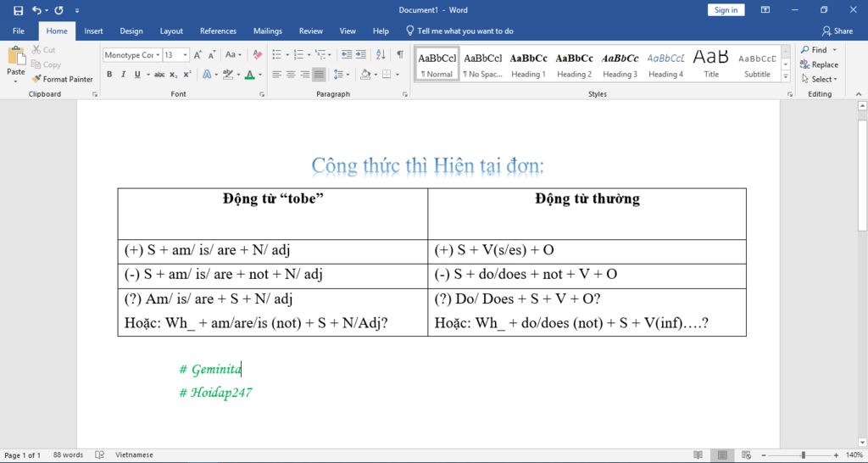Image resolution: width=868 pixels, height=463 pixels.
Task: Apply center text alignment
Action: pyautogui.click(x=291, y=75)
